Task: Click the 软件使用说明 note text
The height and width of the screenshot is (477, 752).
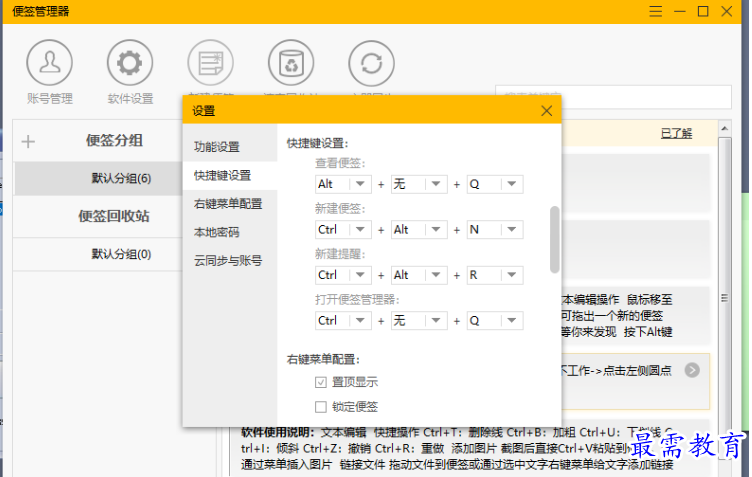Action: click(x=459, y=448)
